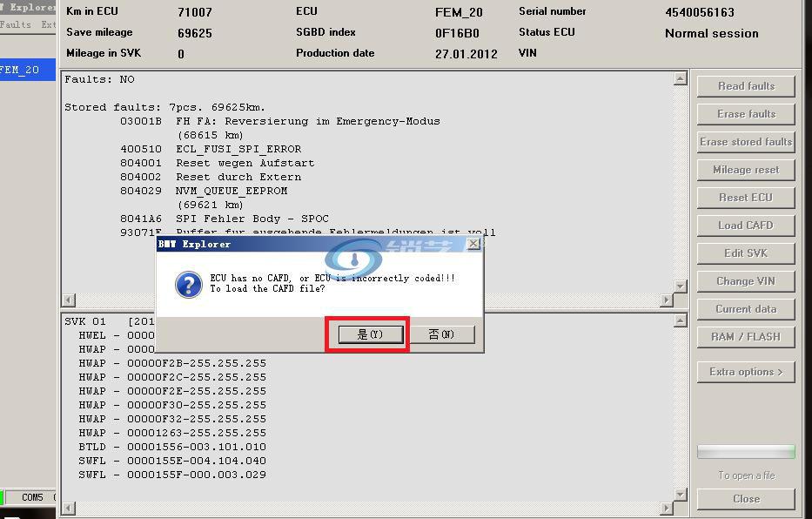Click the COM5 status bar entry
This screenshot has width=812, height=519.
[32, 498]
